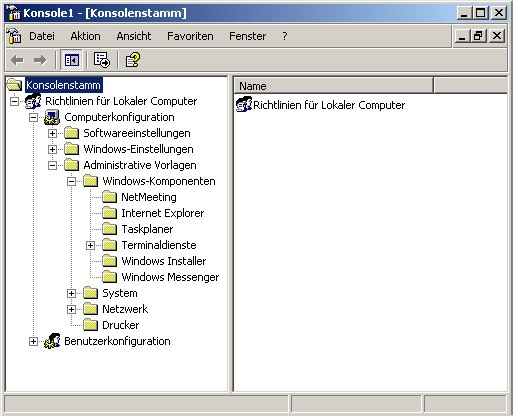Click the Back arrow toolbar button
The width and height of the screenshot is (513, 416).
[x=17, y=60]
